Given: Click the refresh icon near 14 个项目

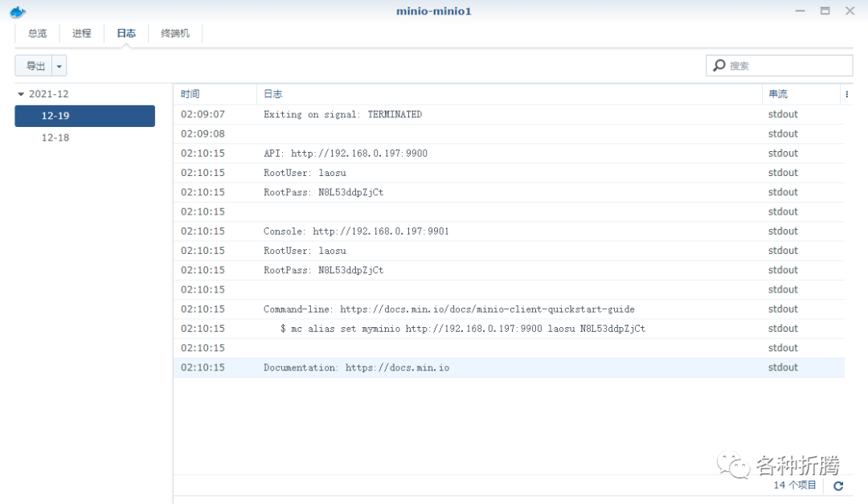Looking at the screenshot, I should 838,486.
